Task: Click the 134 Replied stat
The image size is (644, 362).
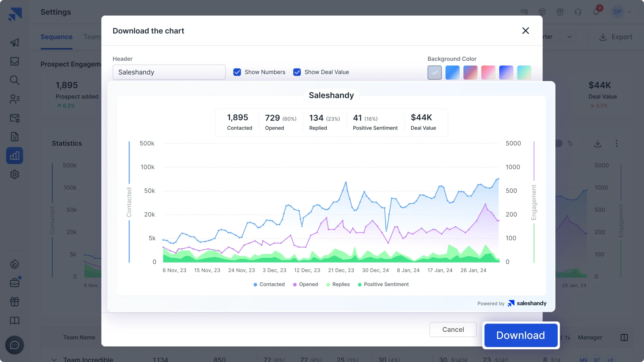Action: click(325, 122)
